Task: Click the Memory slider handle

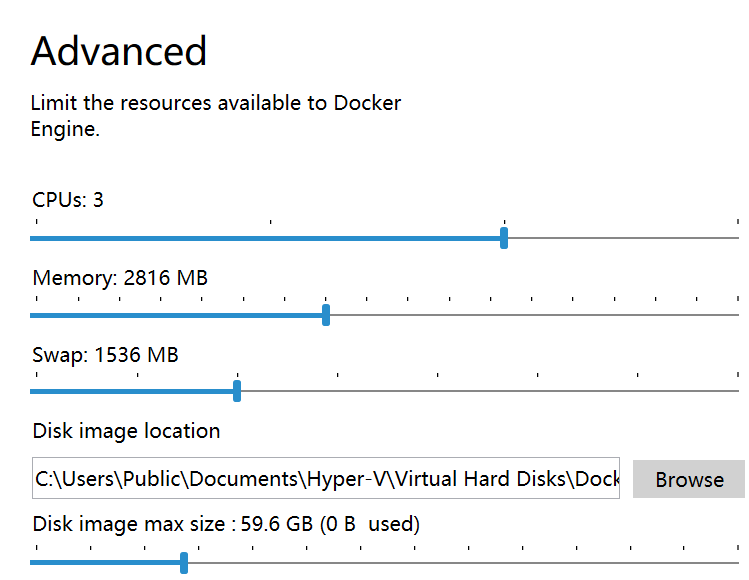Action: click(326, 315)
